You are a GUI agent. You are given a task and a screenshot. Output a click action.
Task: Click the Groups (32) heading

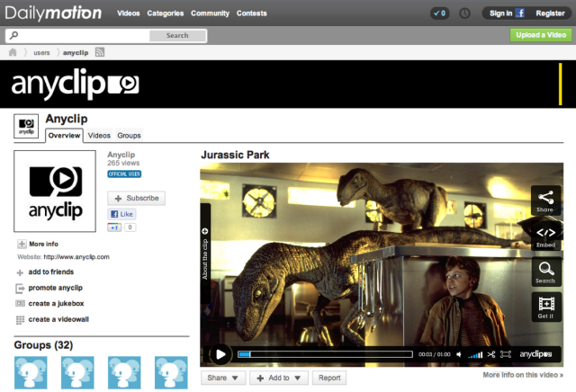click(x=43, y=345)
